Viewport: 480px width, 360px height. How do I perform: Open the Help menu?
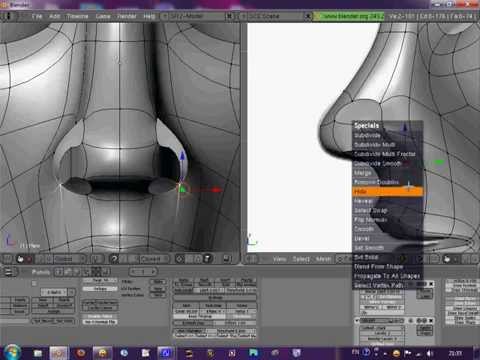tap(149, 16)
